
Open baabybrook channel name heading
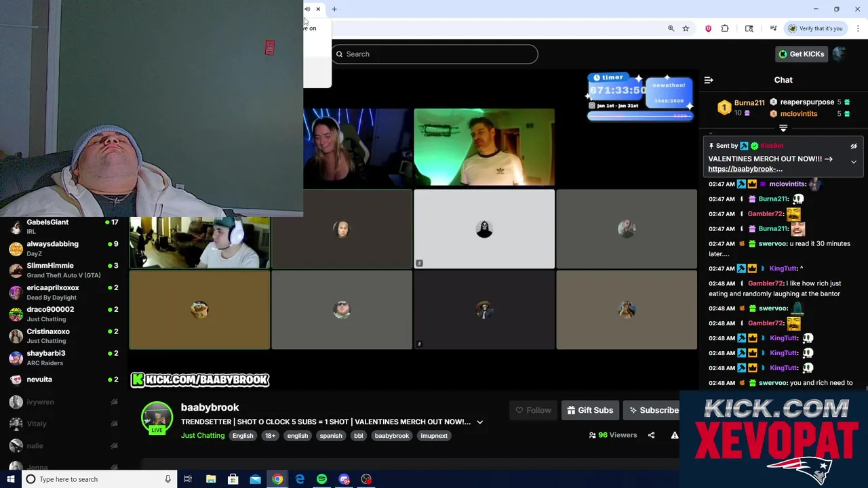[x=210, y=407]
